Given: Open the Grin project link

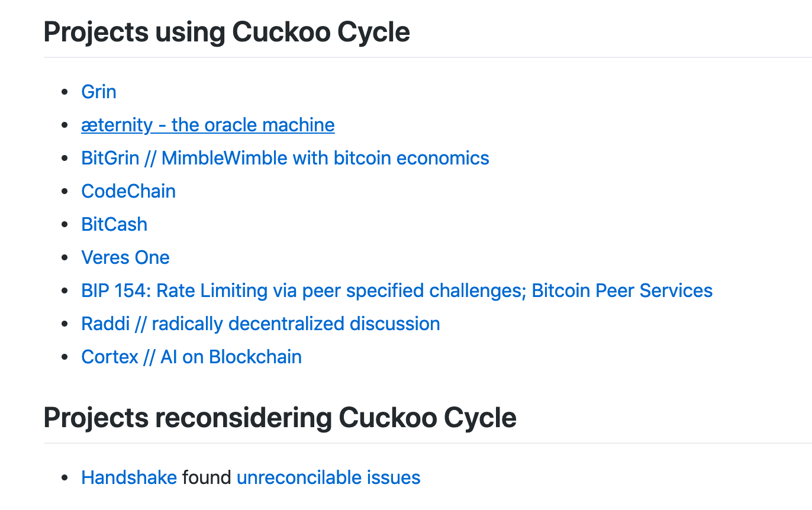Looking at the screenshot, I should pos(99,92).
